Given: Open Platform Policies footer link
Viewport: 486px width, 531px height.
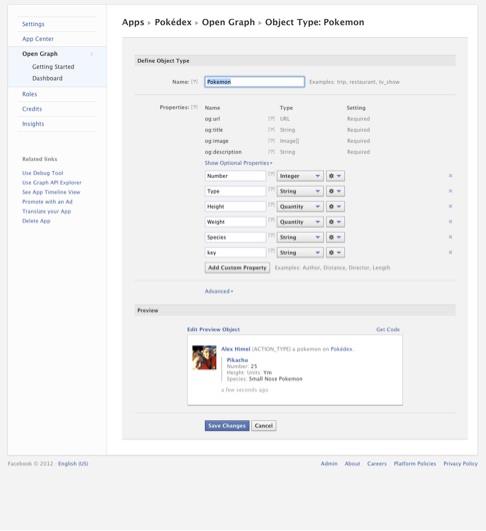Looking at the screenshot, I should coord(415,464).
